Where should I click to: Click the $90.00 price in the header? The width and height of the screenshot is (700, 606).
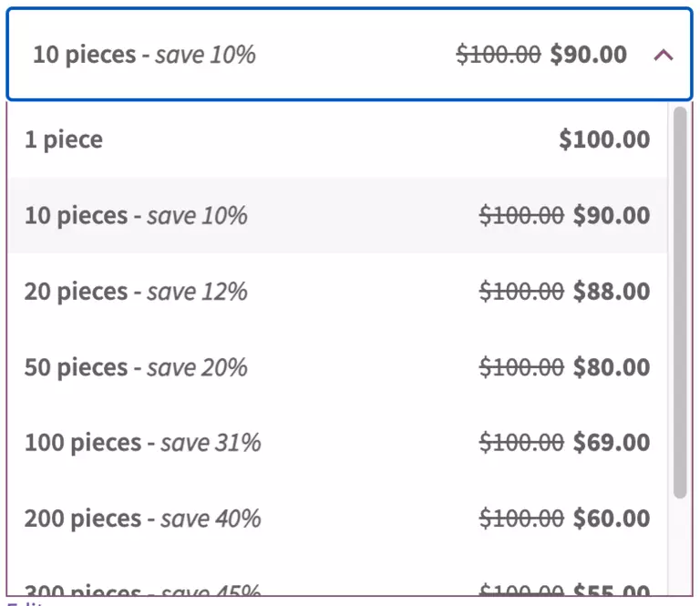[589, 55]
